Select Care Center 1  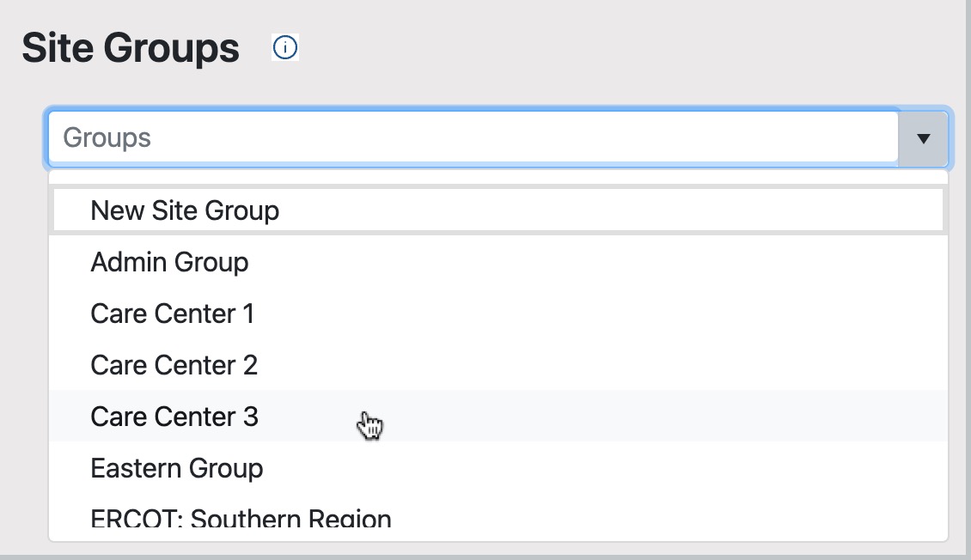[172, 313]
